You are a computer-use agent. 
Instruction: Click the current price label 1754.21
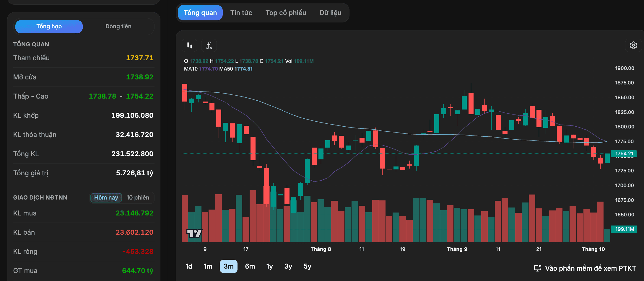(624, 153)
